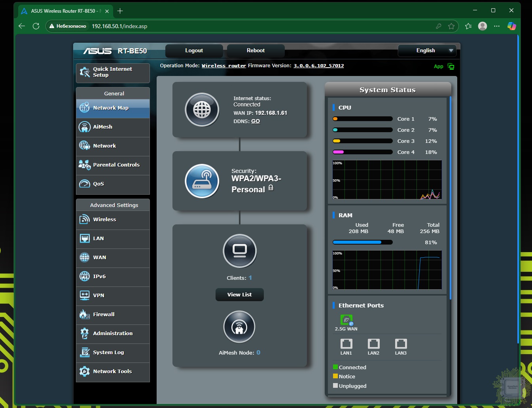Click the RAM usage bar
Screen dimensions: 532x408
coord(363,242)
